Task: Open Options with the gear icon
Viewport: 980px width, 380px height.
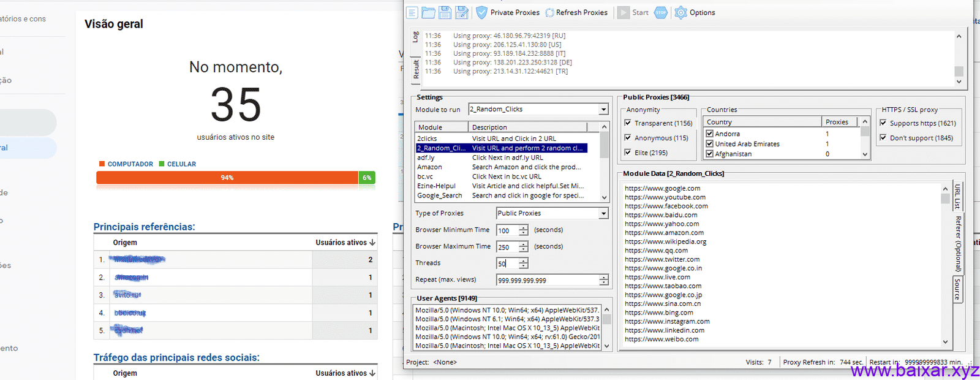Action: 695,12
